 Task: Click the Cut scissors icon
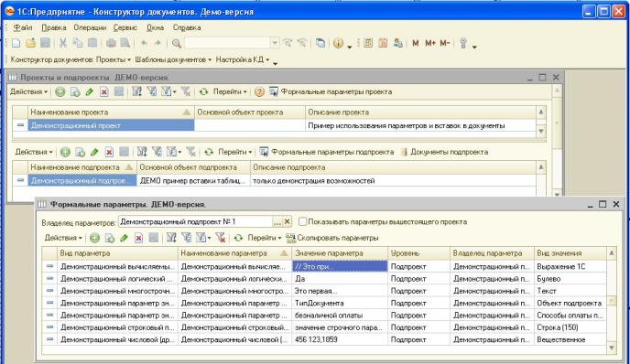tap(62, 43)
